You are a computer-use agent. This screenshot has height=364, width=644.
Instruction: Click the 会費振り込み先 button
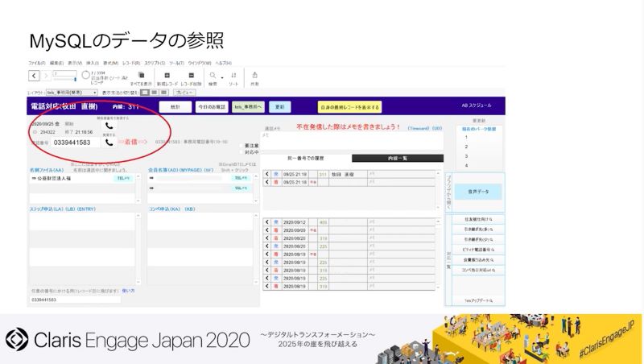(x=478, y=260)
